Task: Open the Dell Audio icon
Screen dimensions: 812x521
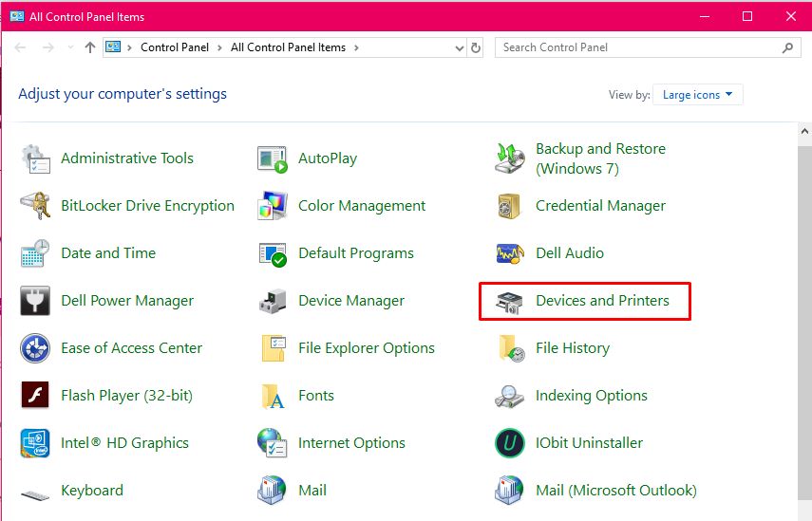Action: point(510,253)
